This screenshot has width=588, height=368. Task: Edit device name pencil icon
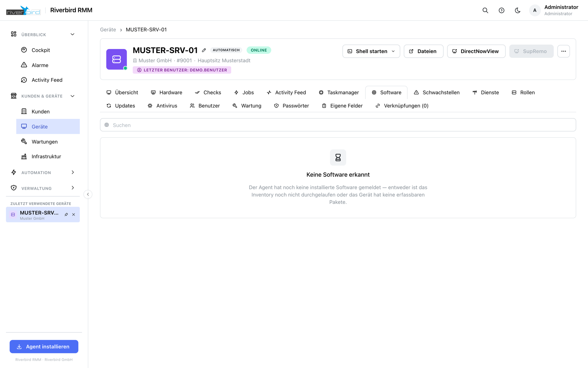pyautogui.click(x=204, y=50)
